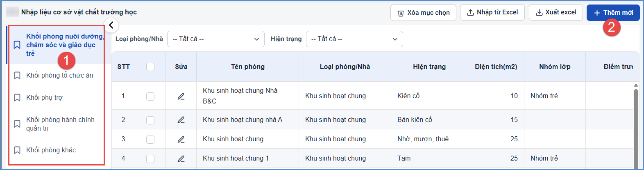This screenshot has height=170, width=644.
Task: Click upload icon in Nhập từ Excel button
Action: pos(470,13)
